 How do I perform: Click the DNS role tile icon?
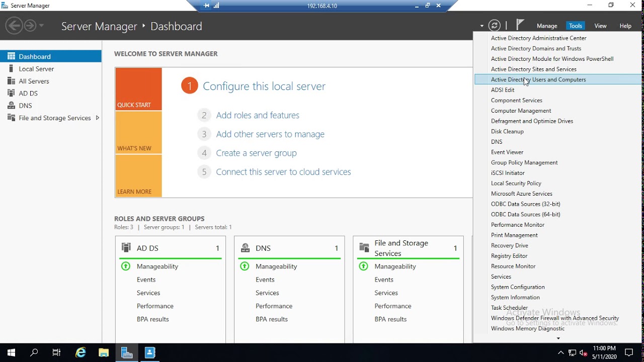246,247
